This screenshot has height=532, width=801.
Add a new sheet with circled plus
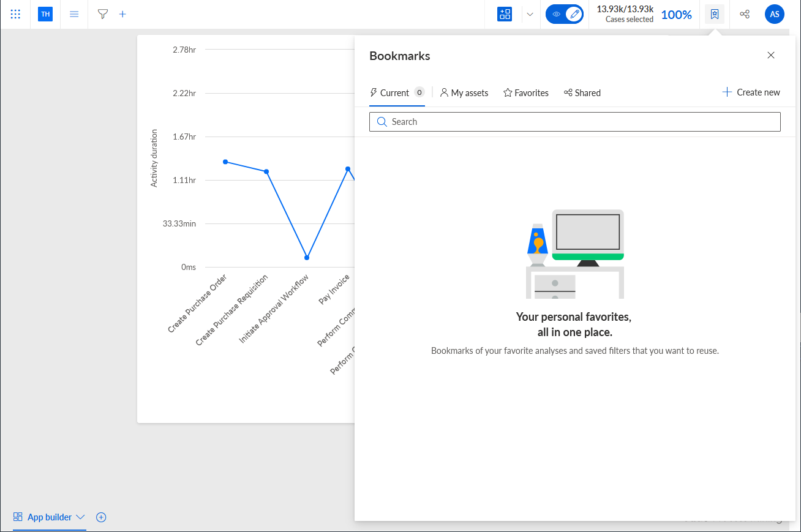[102, 517]
